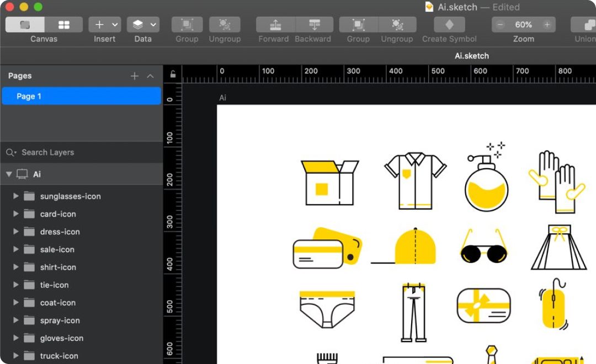This screenshot has height=364, width=596.
Task: Click the Insert plus icon
Action: (x=99, y=25)
